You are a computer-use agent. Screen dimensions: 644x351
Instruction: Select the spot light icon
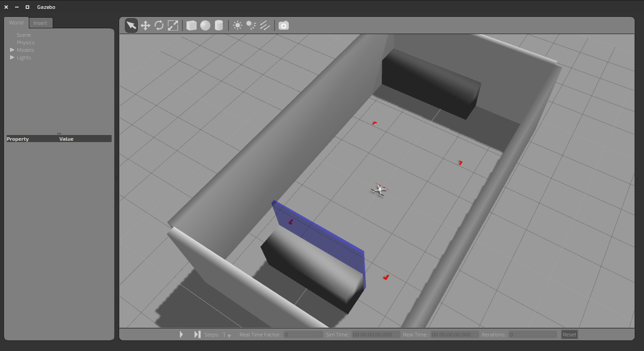[251, 26]
